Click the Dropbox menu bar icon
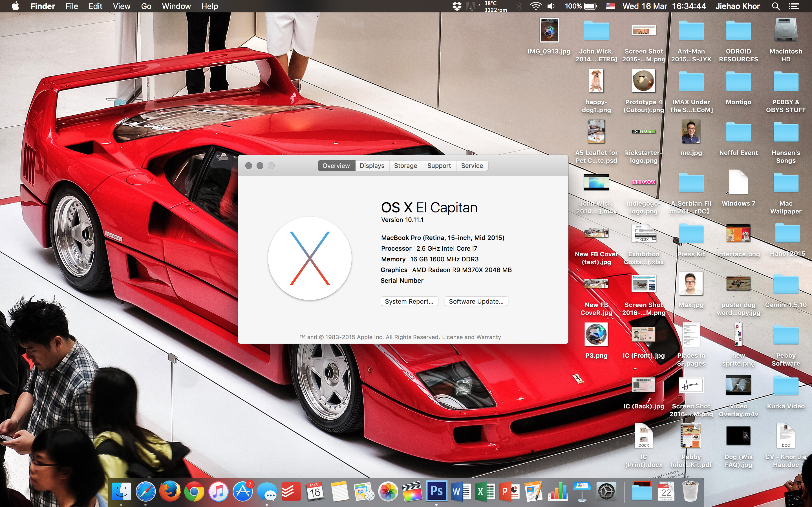This screenshot has width=812, height=507. coord(457,6)
